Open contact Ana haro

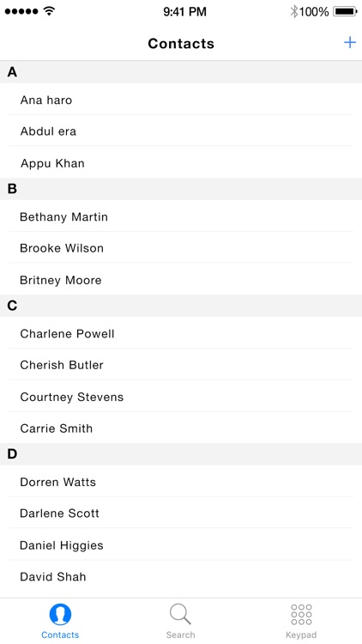[x=181, y=100]
